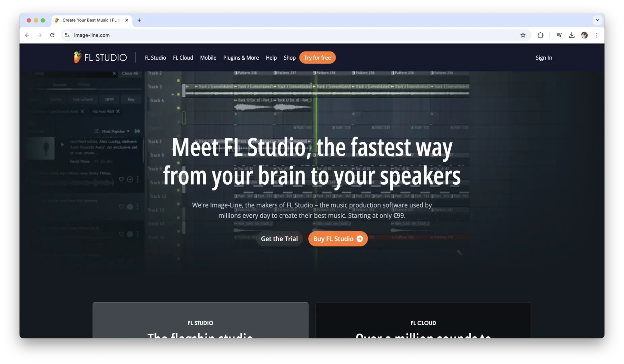
Task: Go back to the previous page
Action: tap(27, 35)
